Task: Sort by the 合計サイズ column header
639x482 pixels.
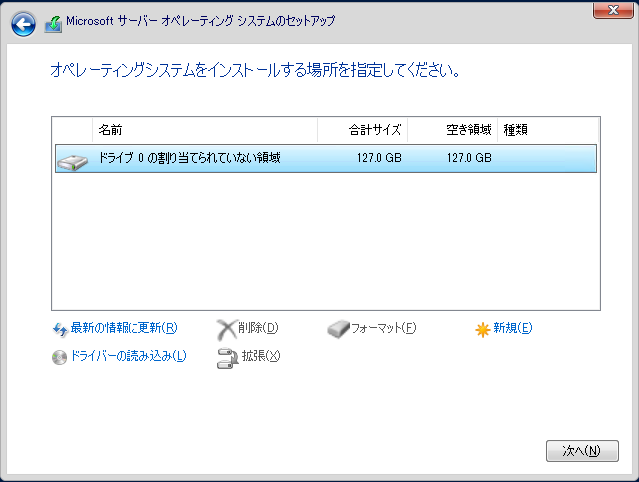Action: pos(362,130)
